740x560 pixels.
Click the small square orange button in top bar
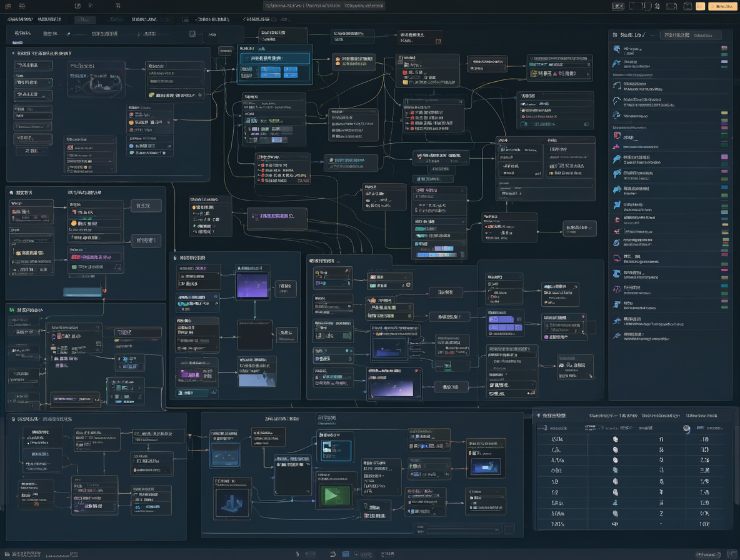coord(701,6)
